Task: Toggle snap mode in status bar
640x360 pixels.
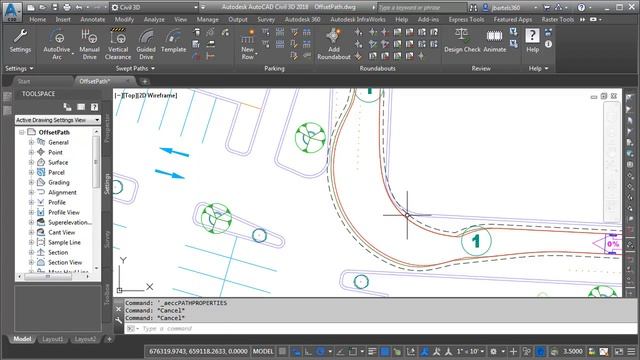Action: (296, 351)
